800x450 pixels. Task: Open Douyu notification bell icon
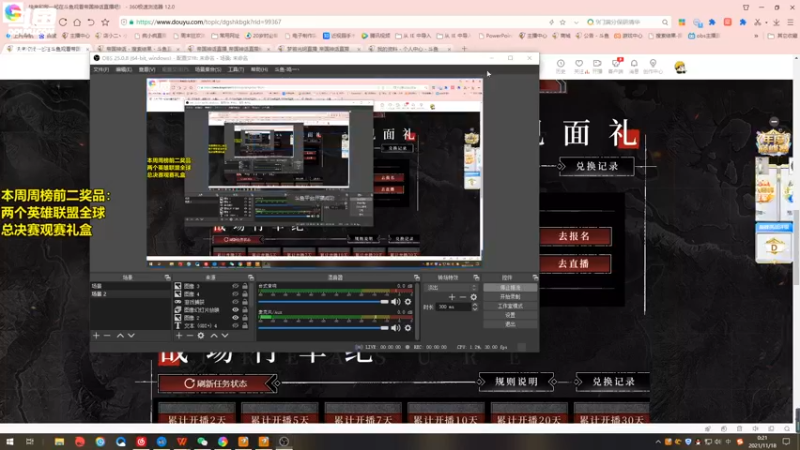coord(634,66)
